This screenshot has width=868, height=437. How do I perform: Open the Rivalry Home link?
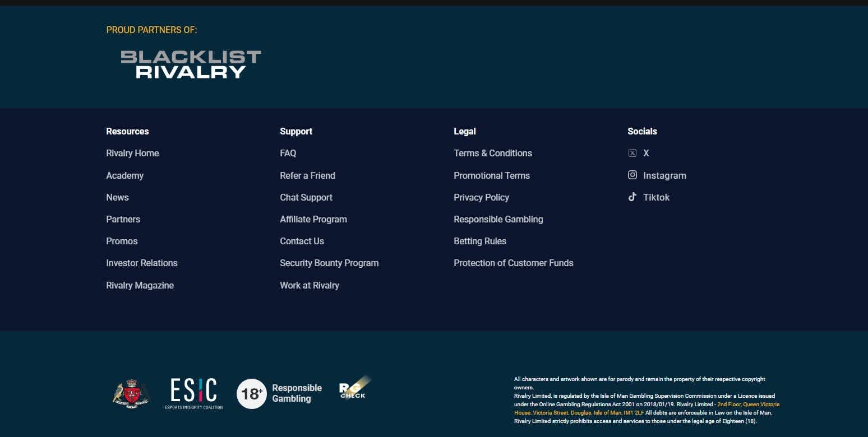(132, 153)
